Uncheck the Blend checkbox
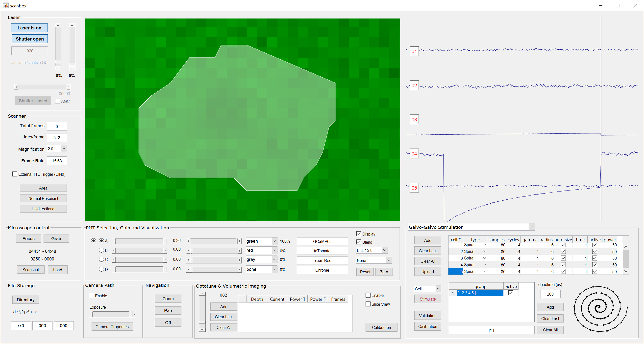Image resolution: width=644 pixels, height=344 pixels. pos(359,242)
